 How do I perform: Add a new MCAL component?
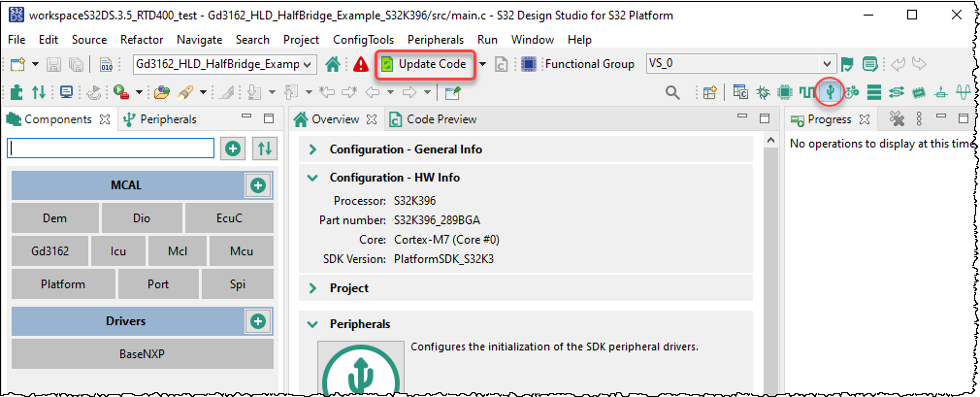[x=257, y=184]
